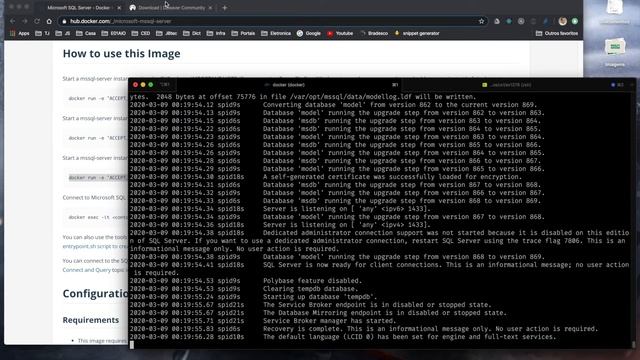Open the Jittec bookmark folder
The image size is (640, 360).
coord(167,33)
